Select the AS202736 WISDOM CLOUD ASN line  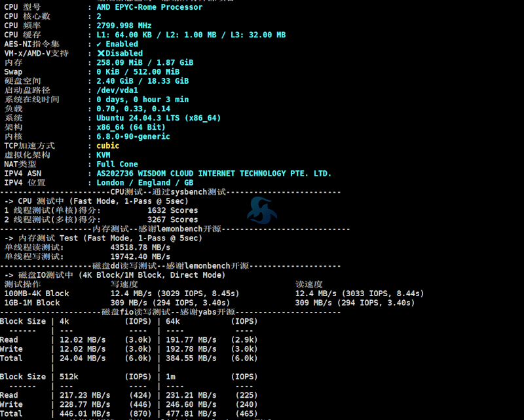point(214,174)
